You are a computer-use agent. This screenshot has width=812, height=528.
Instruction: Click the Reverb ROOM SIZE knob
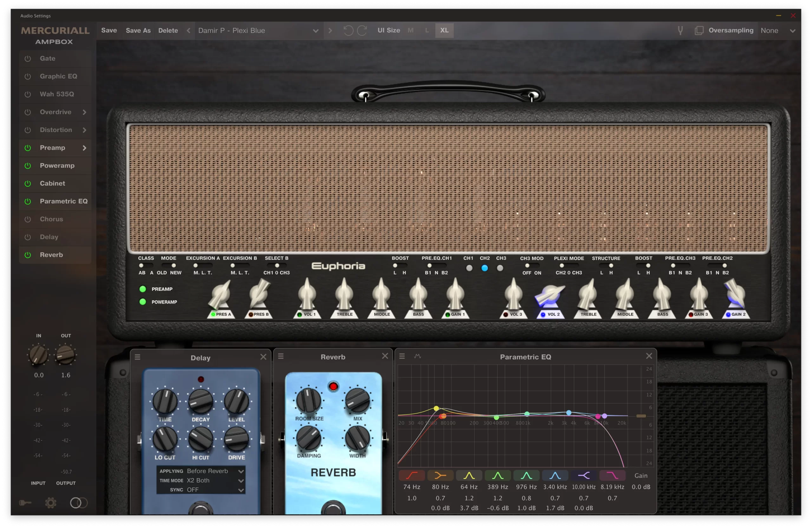tap(308, 401)
